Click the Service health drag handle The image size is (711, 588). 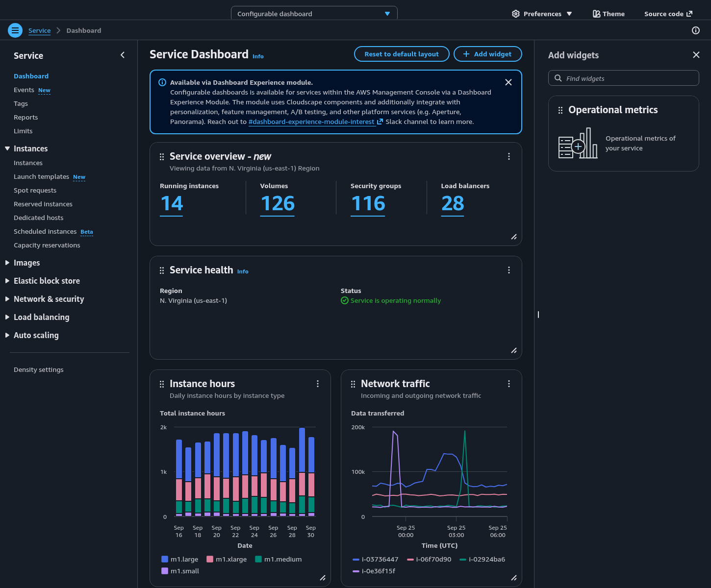pyautogui.click(x=162, y=270)
